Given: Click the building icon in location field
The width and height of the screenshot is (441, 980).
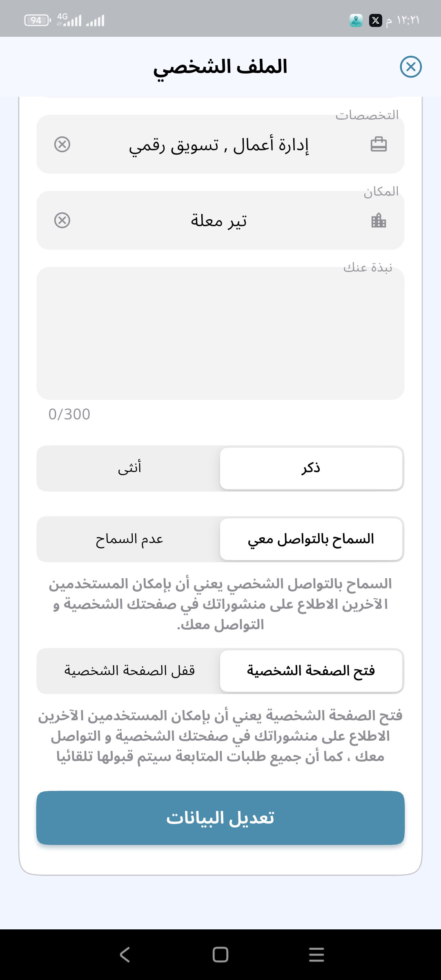Looking at the screenshot, I should (x=379, y=220).
